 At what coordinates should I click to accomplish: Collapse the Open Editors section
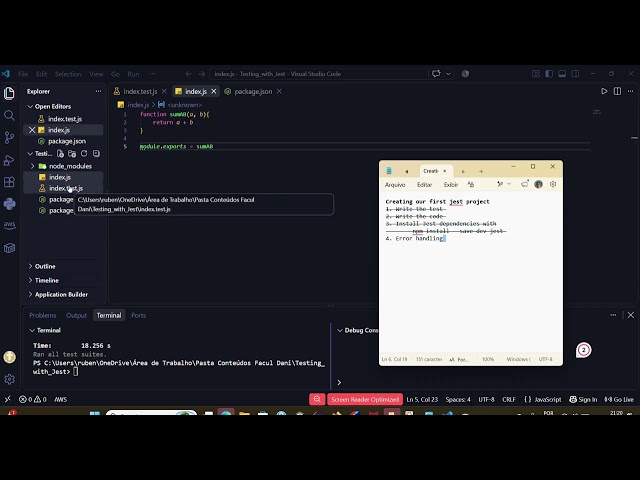point(53,107)
